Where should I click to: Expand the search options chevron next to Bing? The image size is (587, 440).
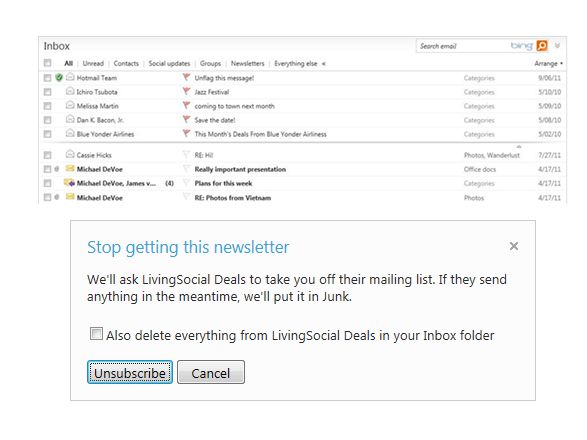pos(557,46)
